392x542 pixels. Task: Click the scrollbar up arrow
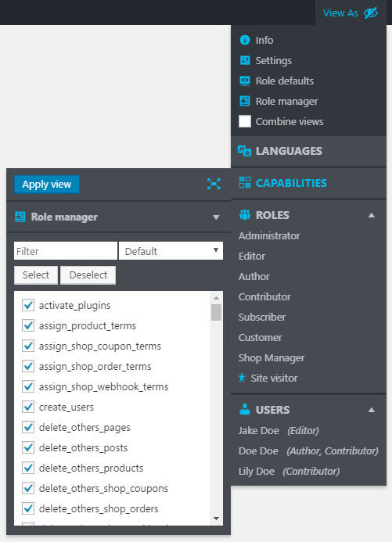[217, 298]
